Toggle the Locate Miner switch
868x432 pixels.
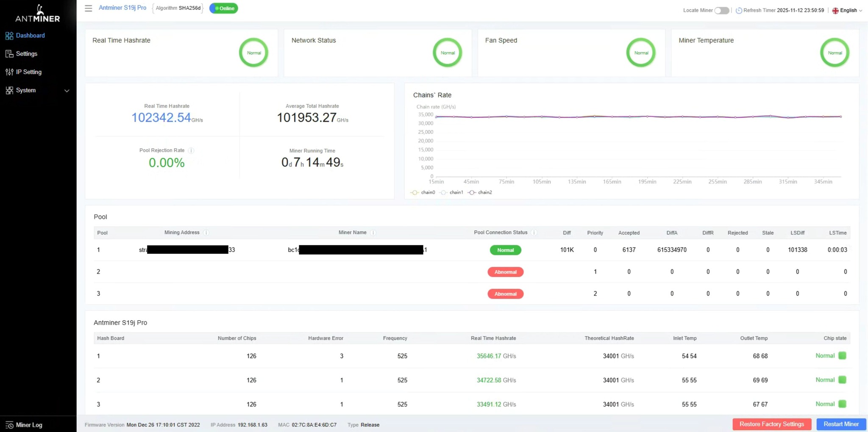click(721, 10)
